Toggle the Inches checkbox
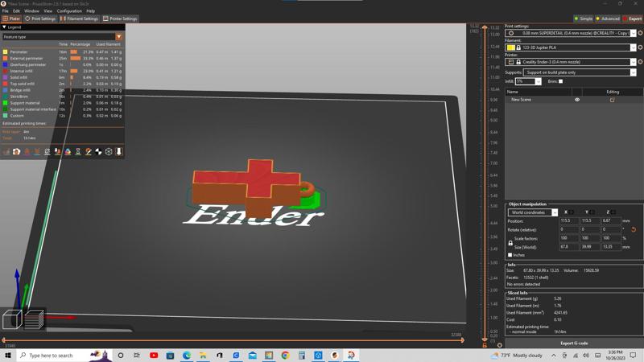The image size is (644, 362). (510, 255)
